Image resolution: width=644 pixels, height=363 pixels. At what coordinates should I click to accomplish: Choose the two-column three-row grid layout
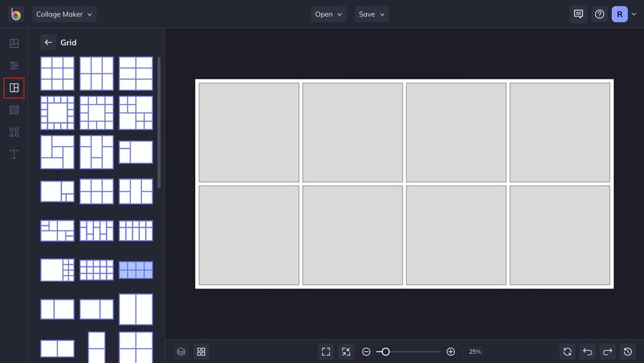(x=136, y=74)
